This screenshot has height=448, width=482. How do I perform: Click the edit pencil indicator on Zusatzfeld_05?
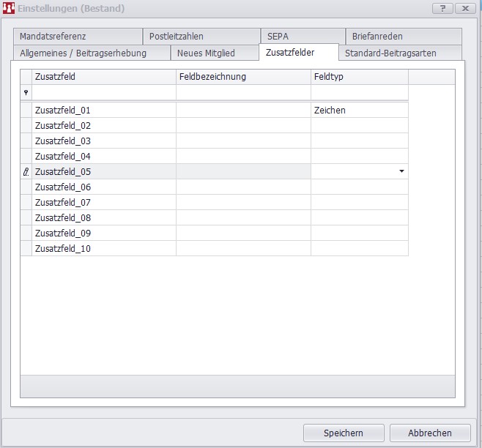(x=26, y=171)
